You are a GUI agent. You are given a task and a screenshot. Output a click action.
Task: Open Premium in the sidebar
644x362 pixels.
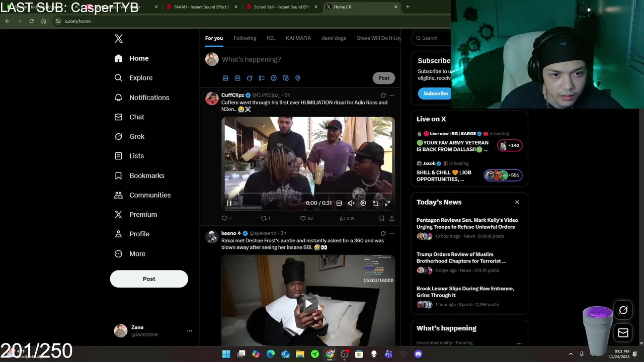point(136,215)
